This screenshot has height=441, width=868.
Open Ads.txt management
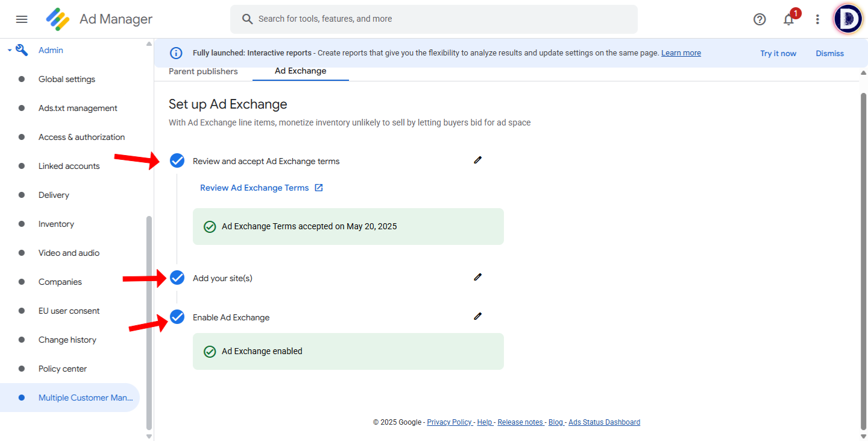[x=78, y=108]
